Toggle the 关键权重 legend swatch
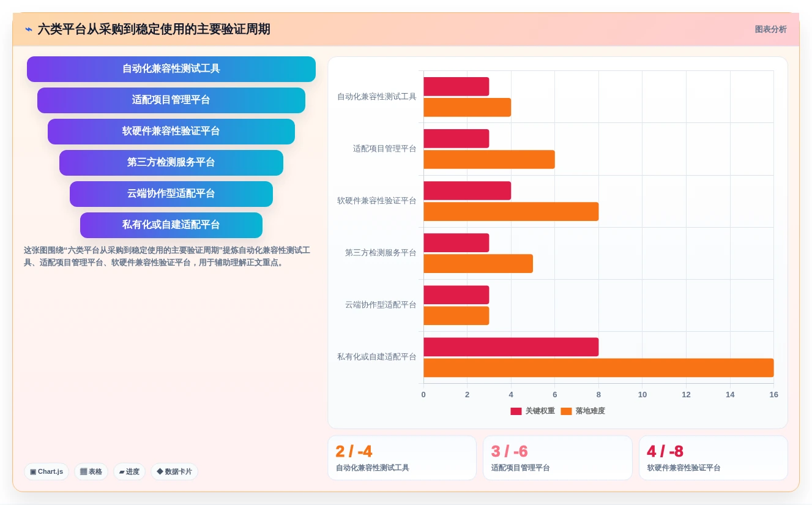Viewport: 812px width, 505px height. tap(516, 411)
